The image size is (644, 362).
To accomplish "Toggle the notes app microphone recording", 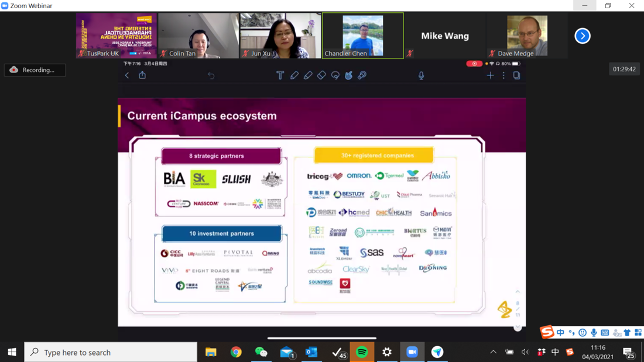I will (421, 75).
